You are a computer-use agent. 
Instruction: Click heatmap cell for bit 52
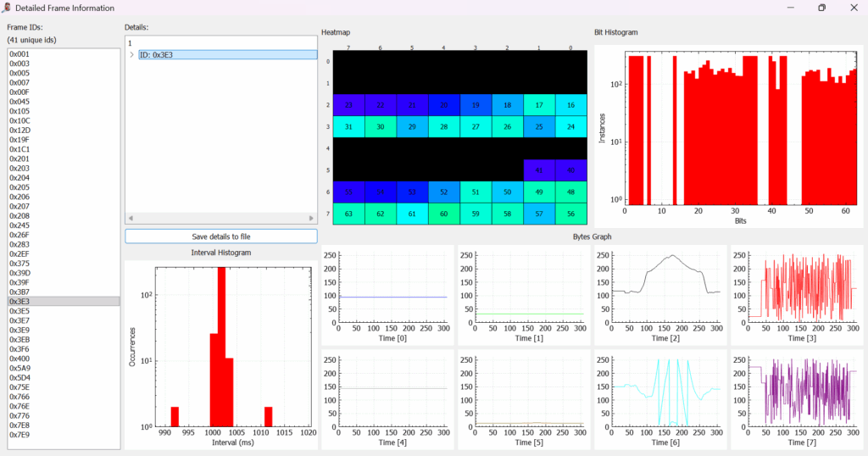point(444,192)
